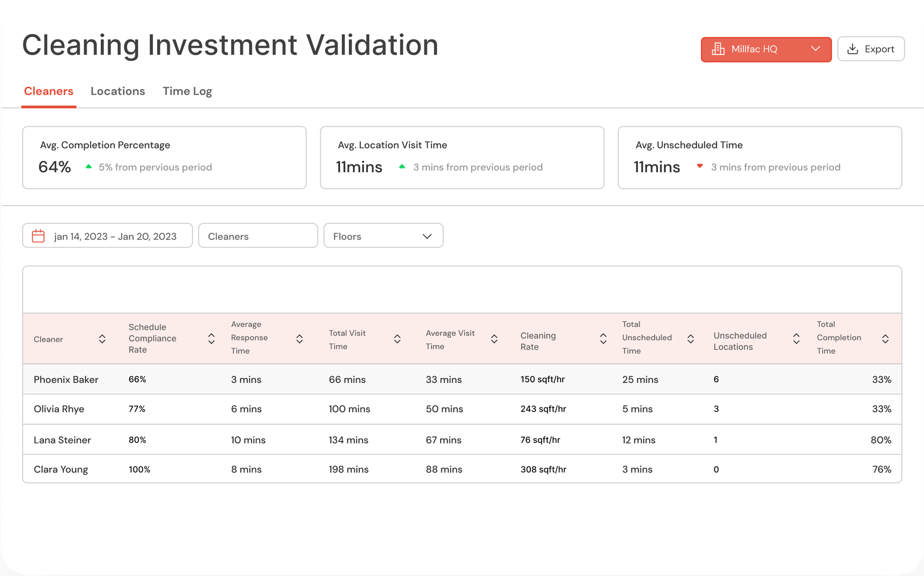Sort by Total Unscheduled Time arrows

pyautogui.click(x=691, y=339)
